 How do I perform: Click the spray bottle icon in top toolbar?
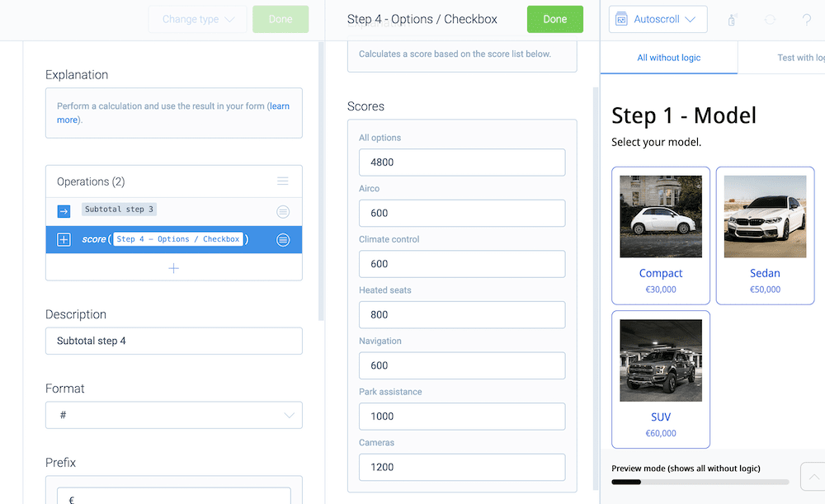click(x=732, y=20)
